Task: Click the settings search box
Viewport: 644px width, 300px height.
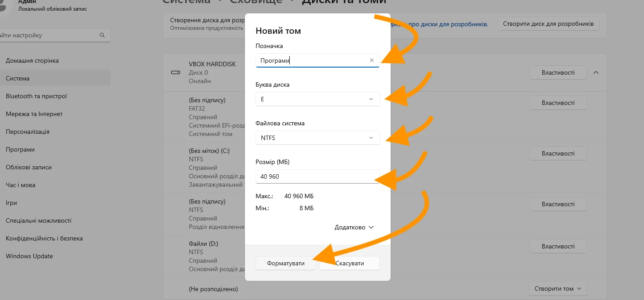Action: click(52, 35)
